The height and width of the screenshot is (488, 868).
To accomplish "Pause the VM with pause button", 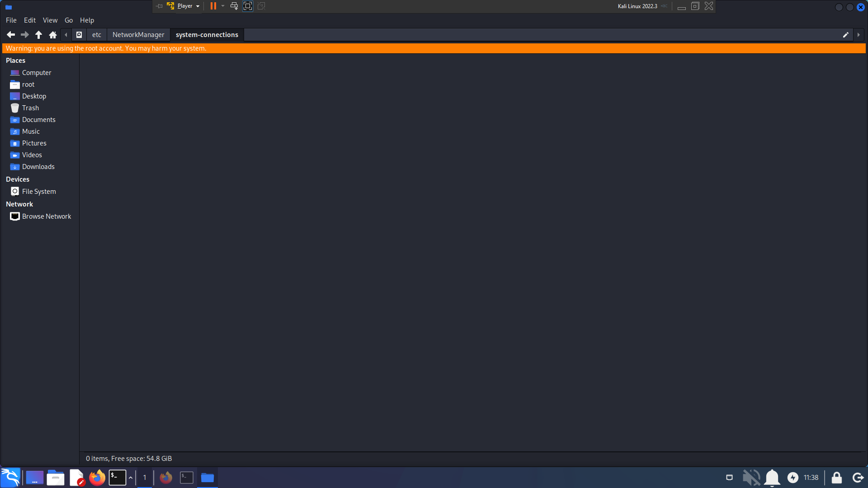I will (213, 6).
